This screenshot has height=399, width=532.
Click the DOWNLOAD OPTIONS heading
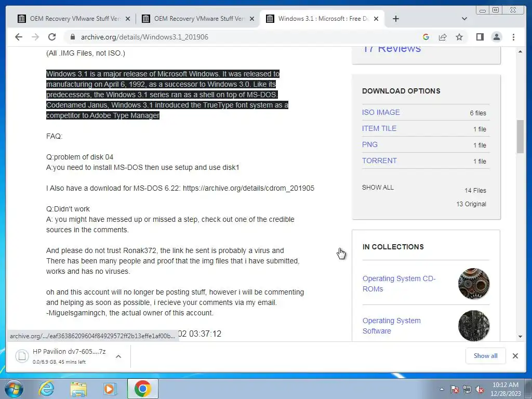click(401, 91)
